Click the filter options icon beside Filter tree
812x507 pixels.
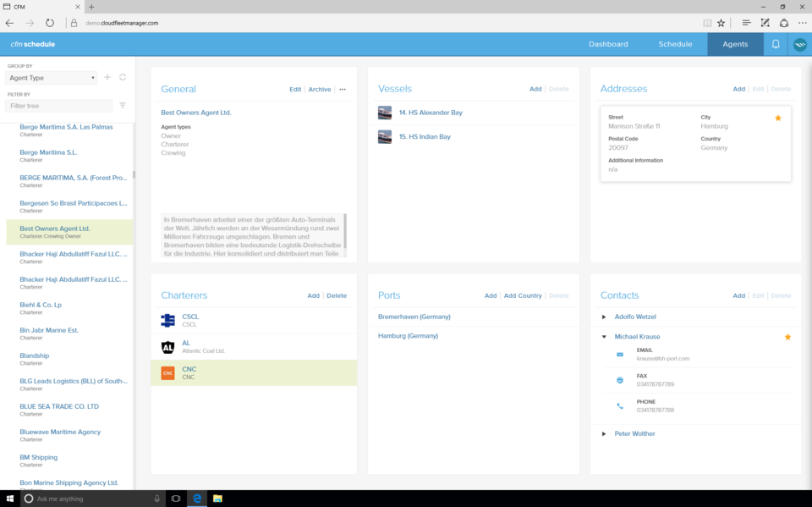click(123, 106)
